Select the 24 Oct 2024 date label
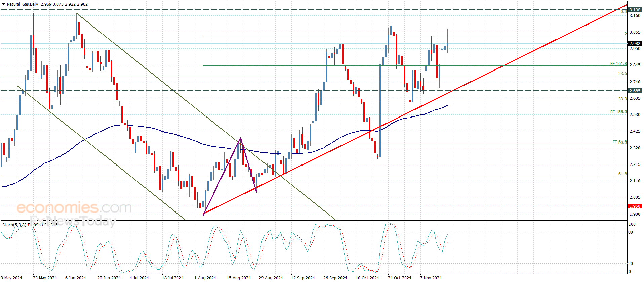644x282 pixels. click(x=399, y=278)
